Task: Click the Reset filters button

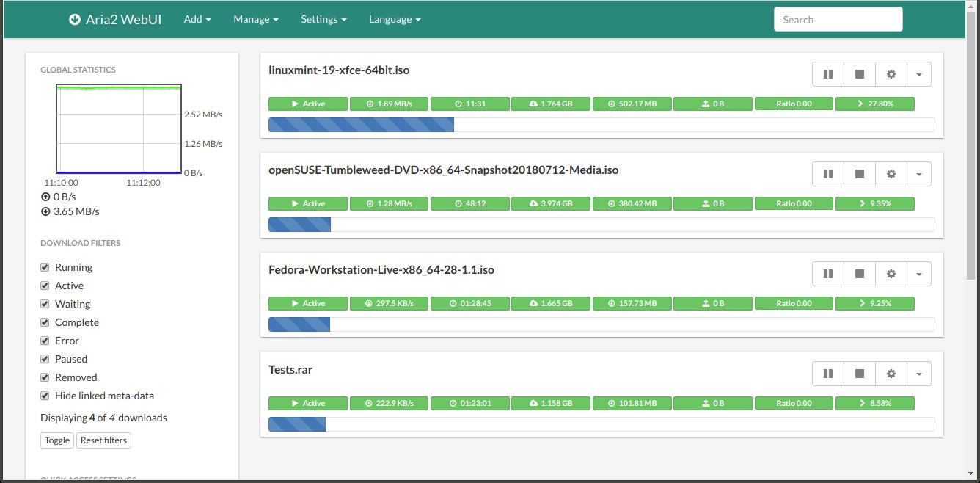Action: 103,440
